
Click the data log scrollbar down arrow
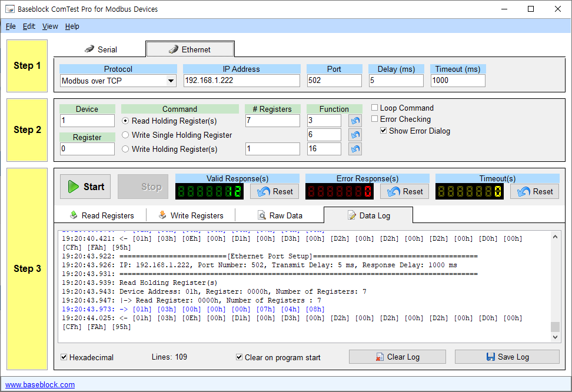555,337
